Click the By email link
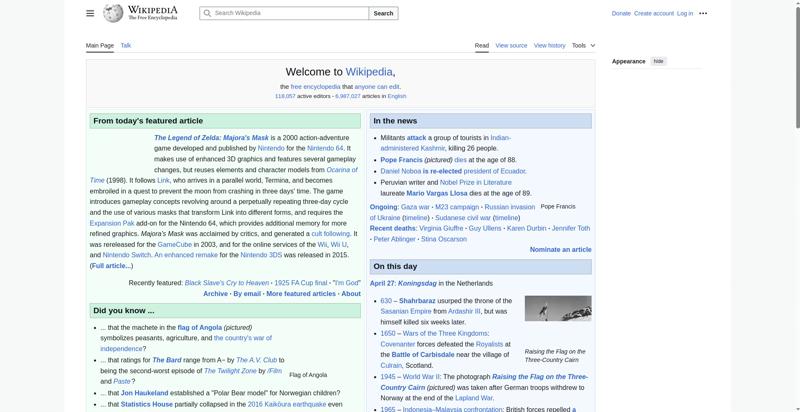Viewport: 800px width, 412px height. click(247, 294)
